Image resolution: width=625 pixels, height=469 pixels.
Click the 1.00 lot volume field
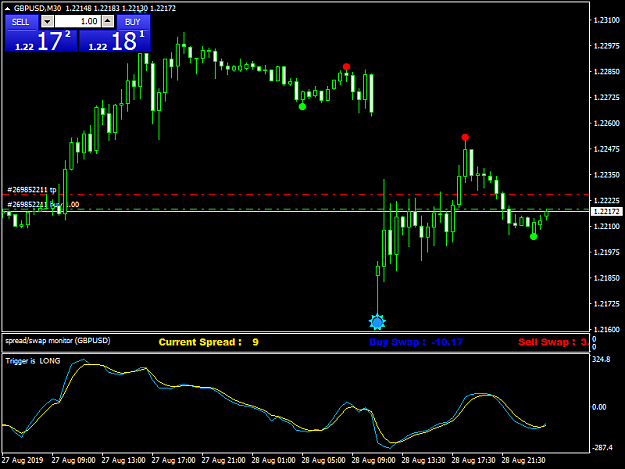tap(77, 22)
